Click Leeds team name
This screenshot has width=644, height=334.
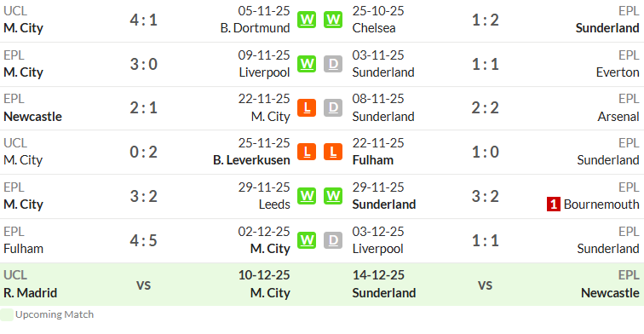point(274,204)
